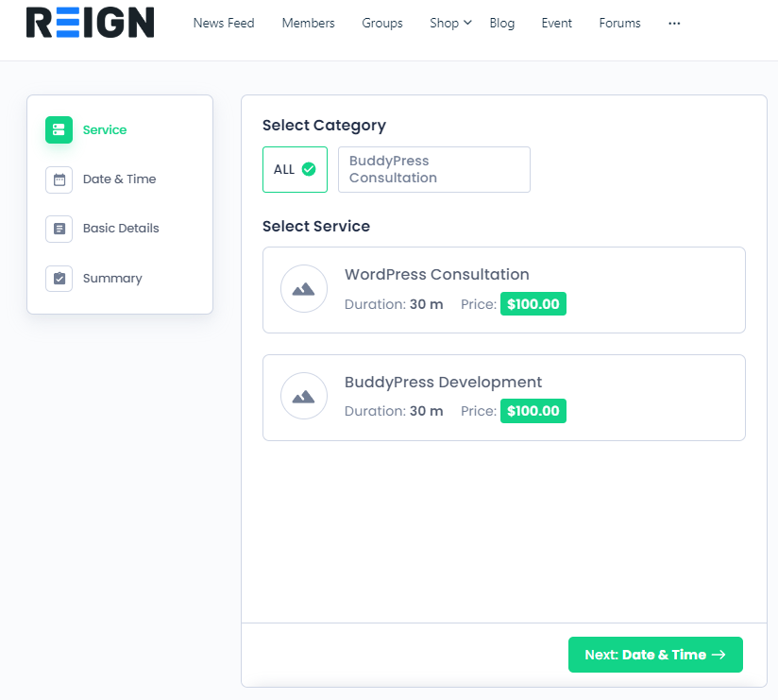Screen dimensions: 778x700
Task: Switch to the Basic Details step
Action: click(121, 229)
